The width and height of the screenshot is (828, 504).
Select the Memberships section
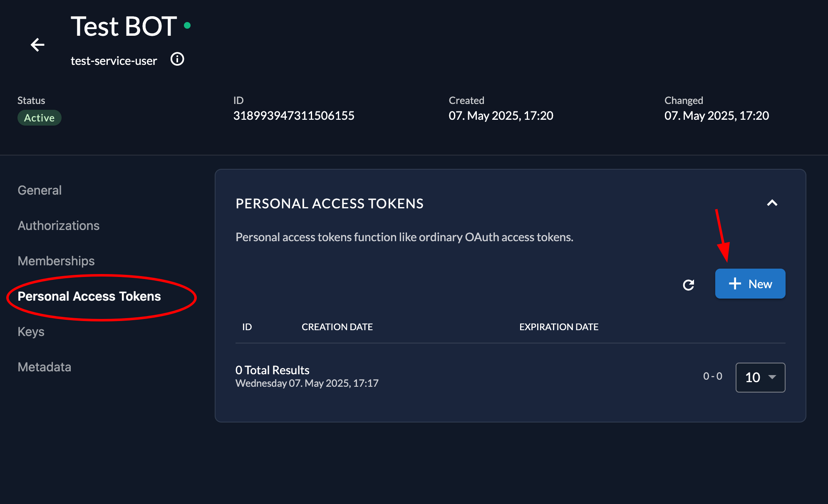pos(56,261)
